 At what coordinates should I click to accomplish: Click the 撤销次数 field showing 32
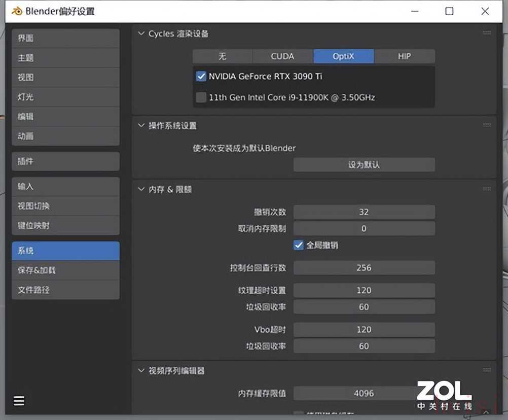pyautogui.click(x=364, y=212)
